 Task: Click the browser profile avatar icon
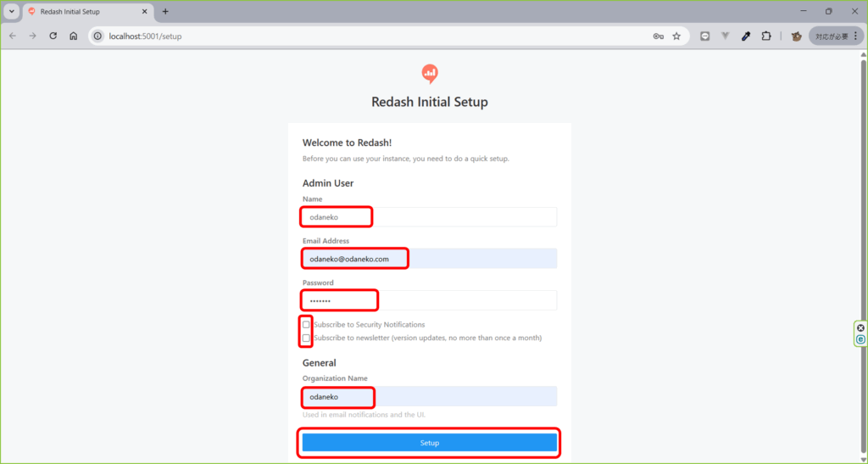coord(796,36)
